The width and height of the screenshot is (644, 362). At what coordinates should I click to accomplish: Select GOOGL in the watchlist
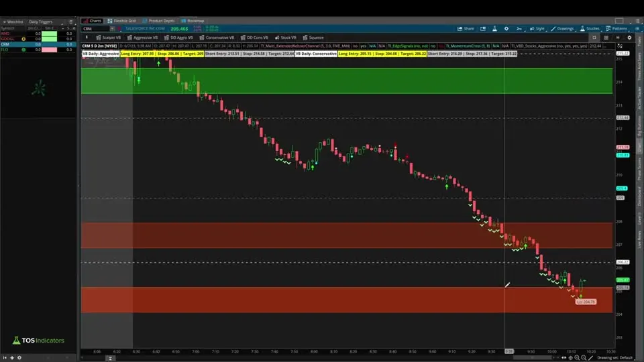click(8, 39)
